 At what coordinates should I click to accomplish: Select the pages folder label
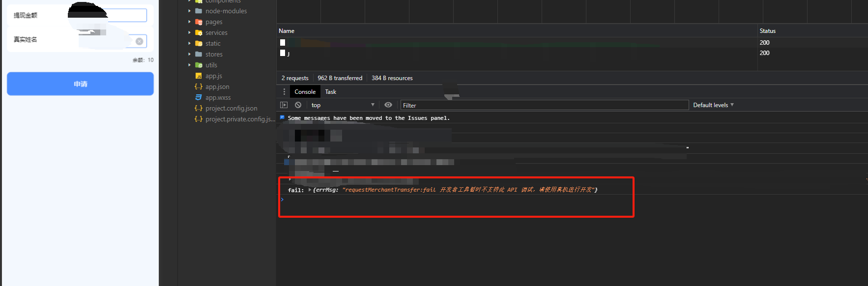tap(214, 22)
